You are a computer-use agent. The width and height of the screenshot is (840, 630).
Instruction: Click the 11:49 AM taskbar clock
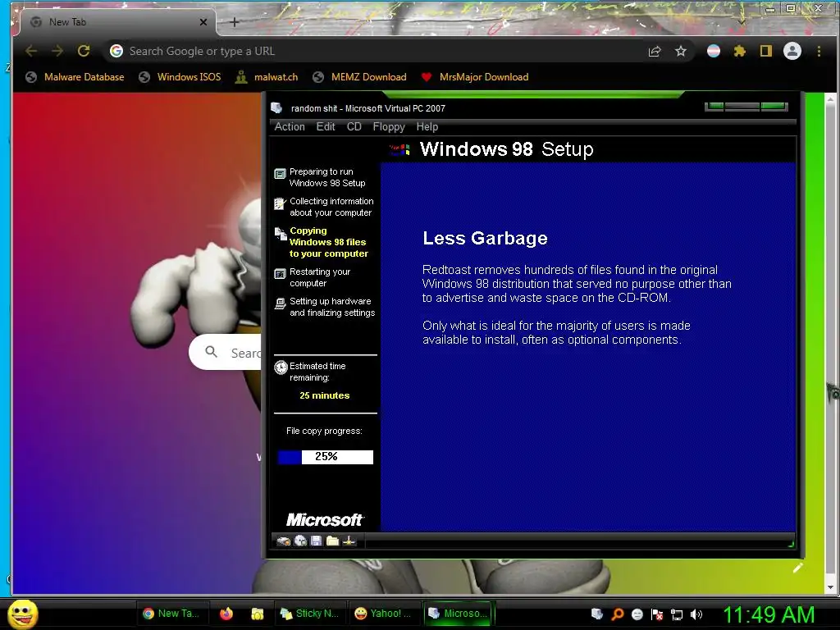pyautogui.click(x=769, y=614)
